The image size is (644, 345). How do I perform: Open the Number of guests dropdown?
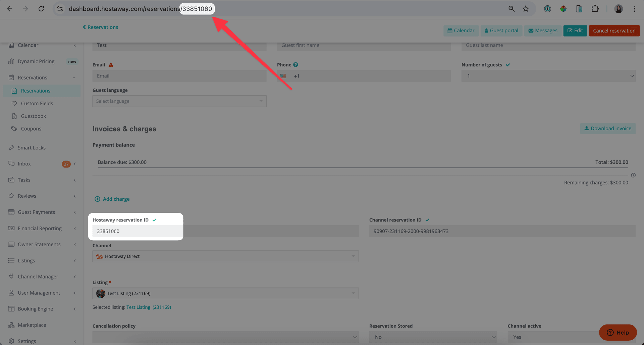click(x=548, y=76)
